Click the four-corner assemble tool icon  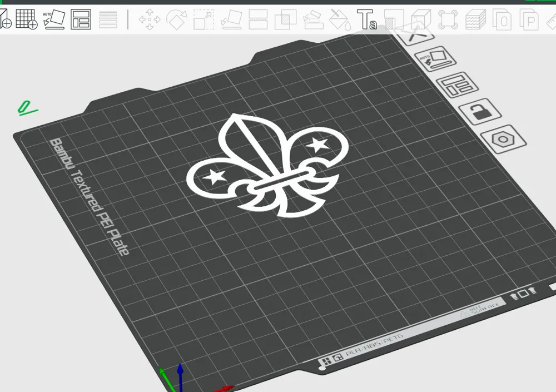coord(448,19)
